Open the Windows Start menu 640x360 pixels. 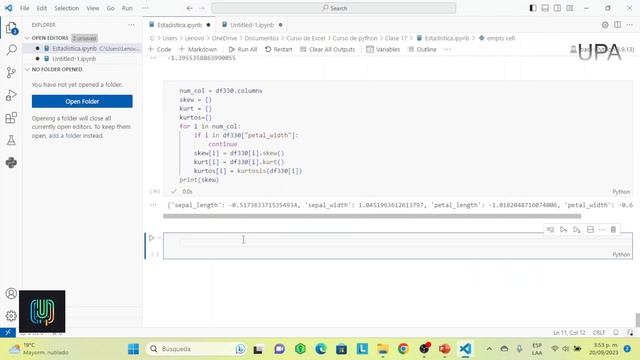pyautogui.click(x=133, y=349)
